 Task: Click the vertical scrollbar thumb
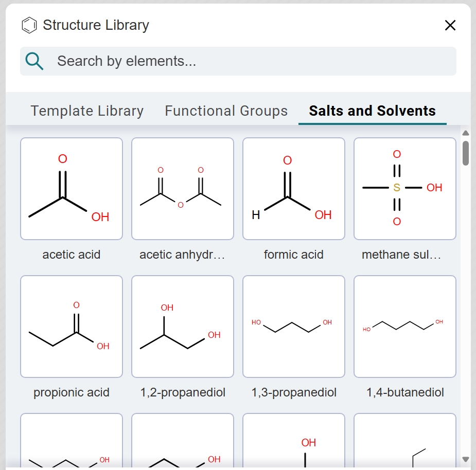pyautogui.click(x=466, y=153)
